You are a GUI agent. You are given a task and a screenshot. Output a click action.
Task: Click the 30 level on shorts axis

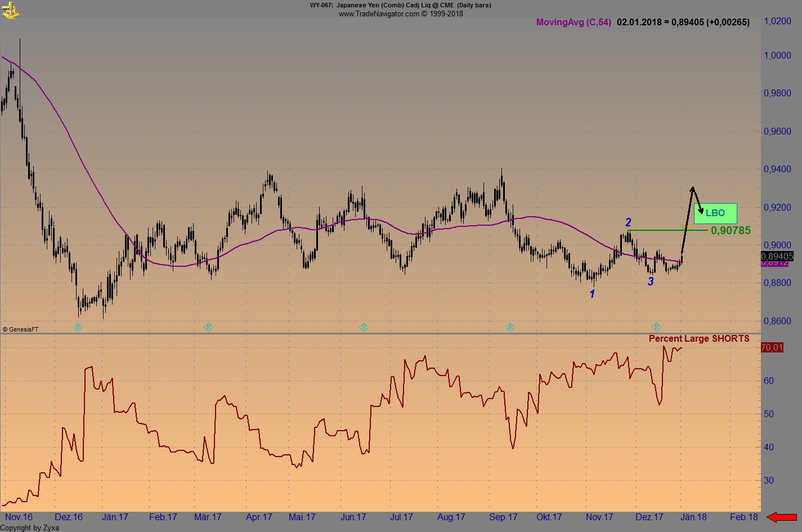tap(768, 480)
